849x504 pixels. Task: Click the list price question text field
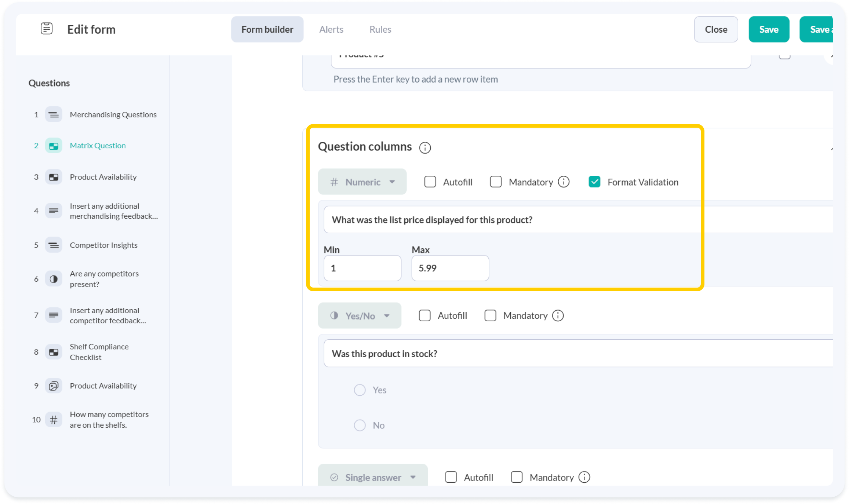(578, 219)
